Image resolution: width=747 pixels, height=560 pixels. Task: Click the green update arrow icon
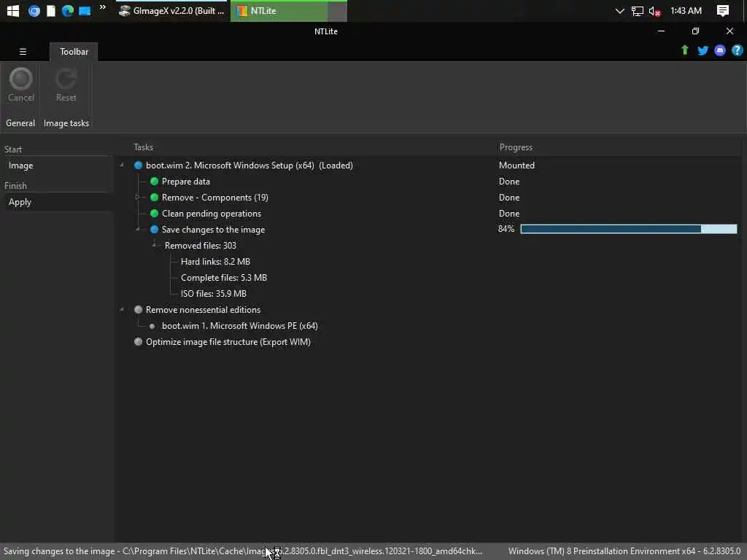pos(684,50)
